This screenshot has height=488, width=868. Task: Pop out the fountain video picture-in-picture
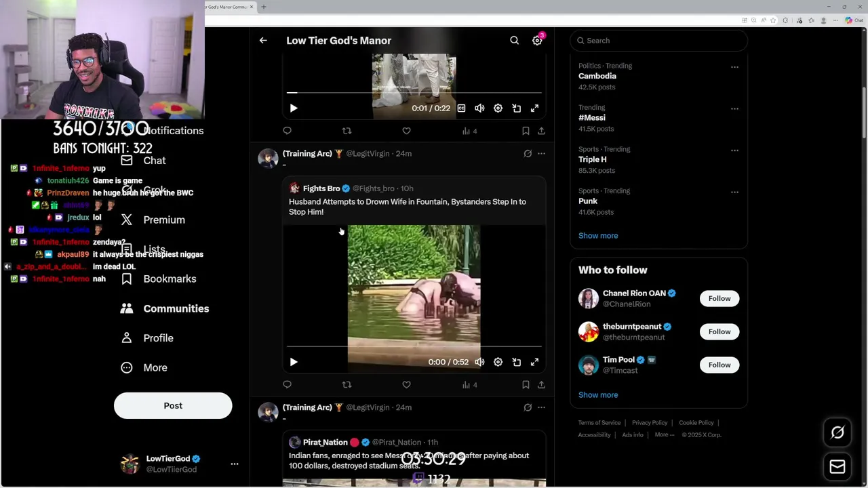516,362
